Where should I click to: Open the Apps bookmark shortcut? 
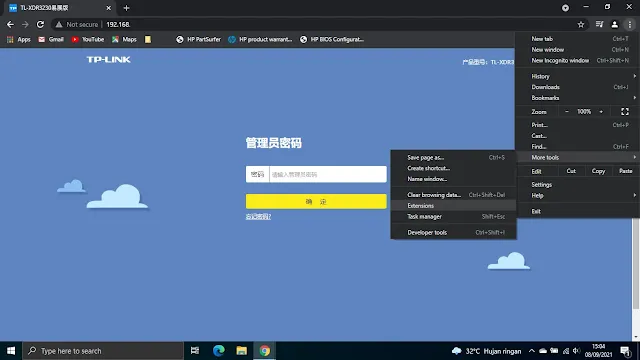coord(19,39)
